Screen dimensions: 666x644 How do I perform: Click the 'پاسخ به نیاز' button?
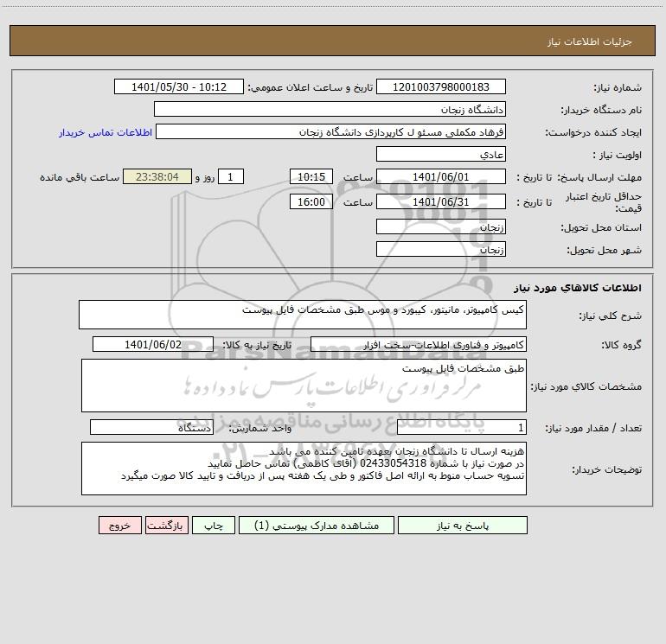pyautogui.click(x=463, y=525)
